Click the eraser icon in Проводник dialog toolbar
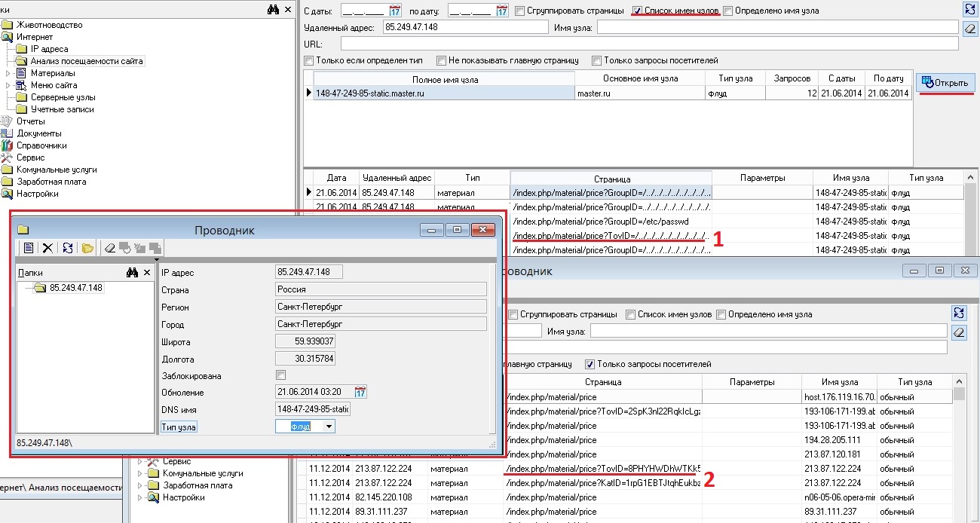Viewport: 980px width, 523px height. [x=109, y=247]
